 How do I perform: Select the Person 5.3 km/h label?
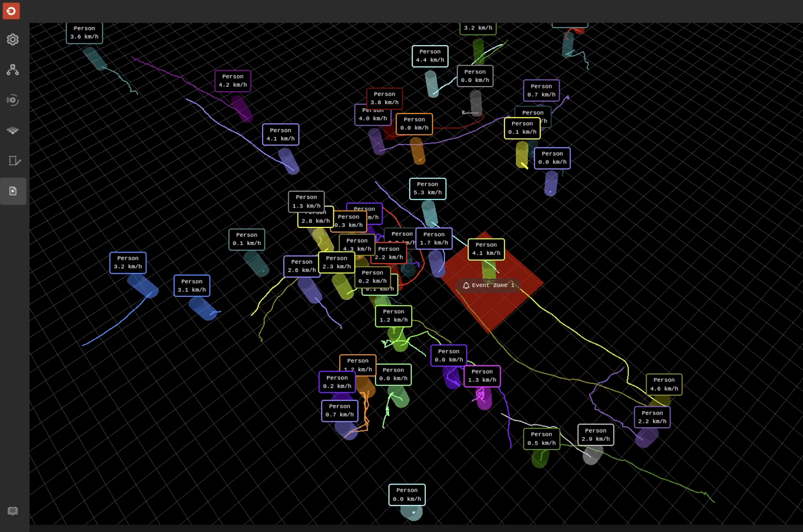click(x=427, y=189)
